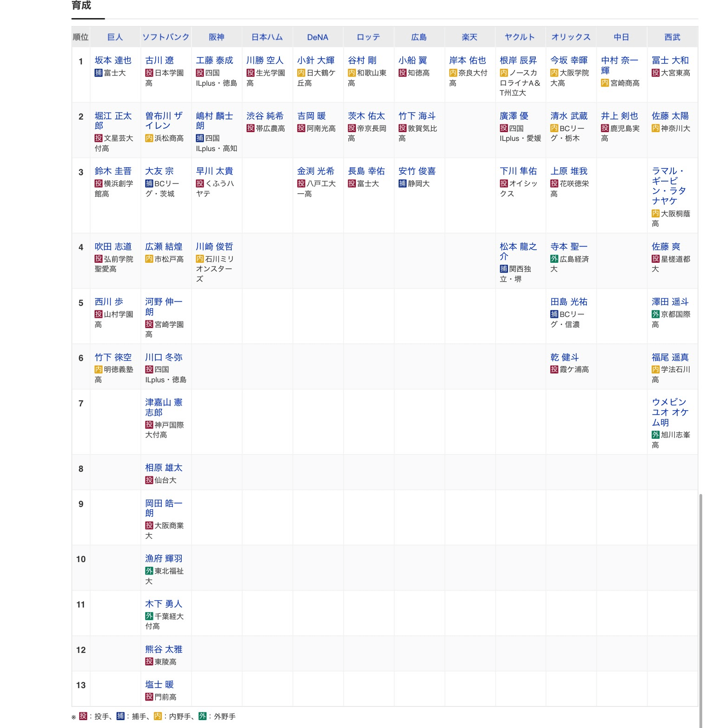
Task: Open player 渋谷 純希 profile
Action: coord(265,116)
